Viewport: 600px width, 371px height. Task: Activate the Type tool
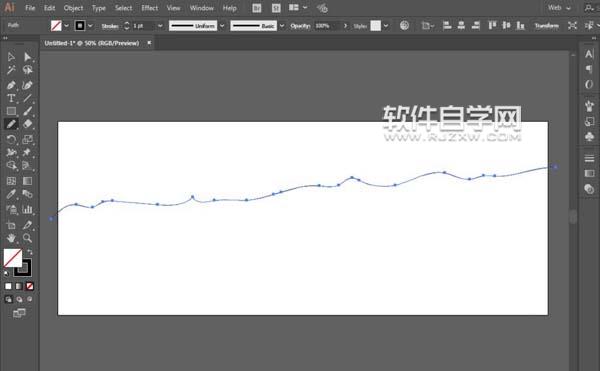tap(11, 98)
